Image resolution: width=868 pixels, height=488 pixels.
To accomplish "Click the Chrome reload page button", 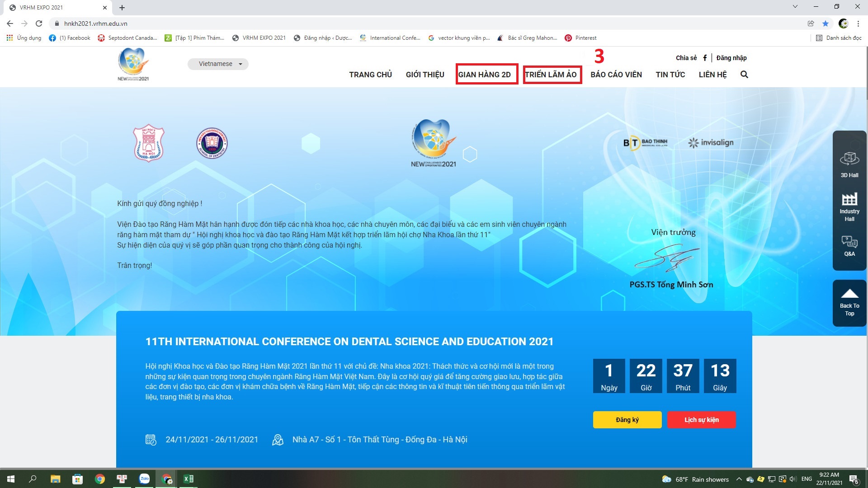I will (39, 23).
